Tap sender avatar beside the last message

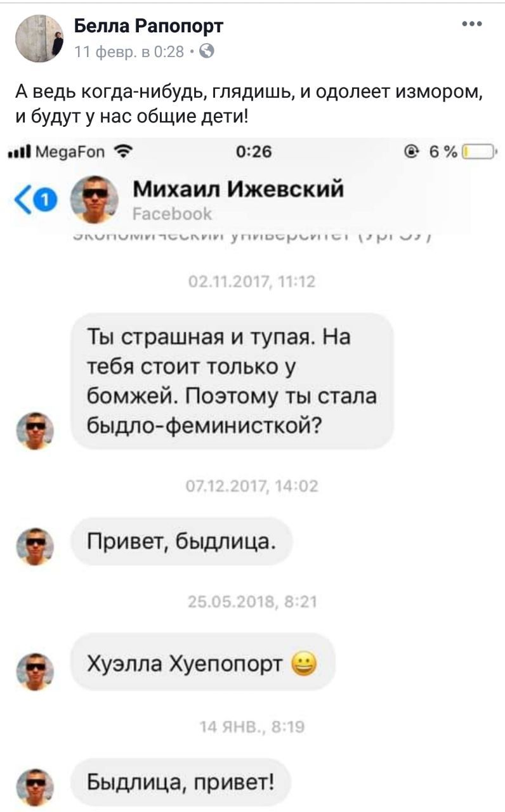pos(35,787)
